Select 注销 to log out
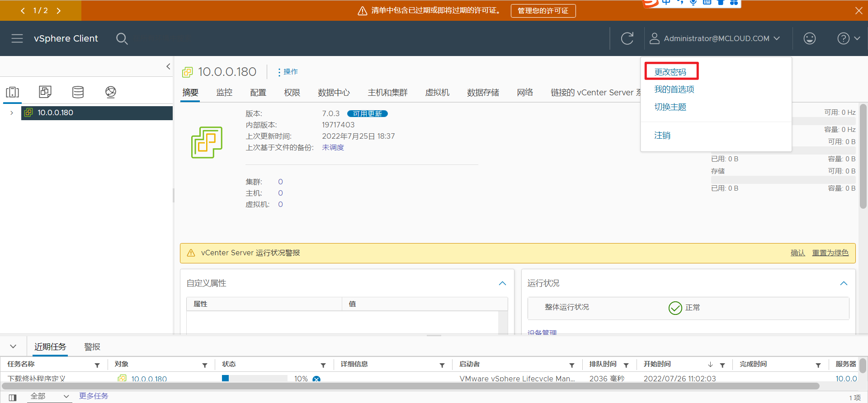The width and height of the screenshot is (868, 403). tap(662, 136)
